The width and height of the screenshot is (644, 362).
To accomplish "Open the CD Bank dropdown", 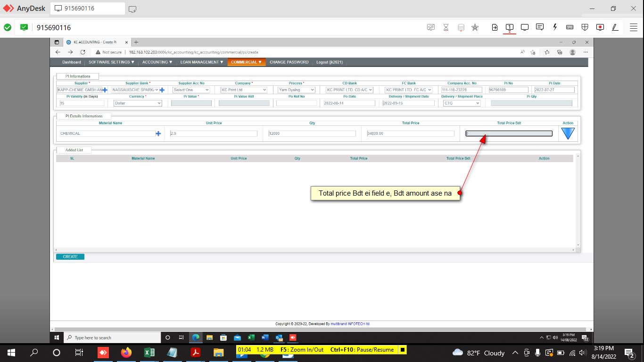I will pos(349,90).
